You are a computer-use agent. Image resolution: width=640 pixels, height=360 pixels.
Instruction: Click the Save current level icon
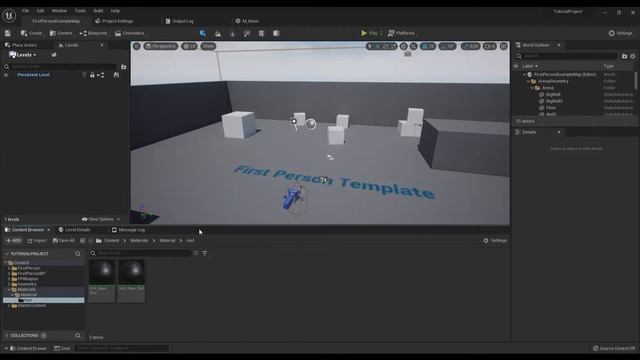[7, 33]
